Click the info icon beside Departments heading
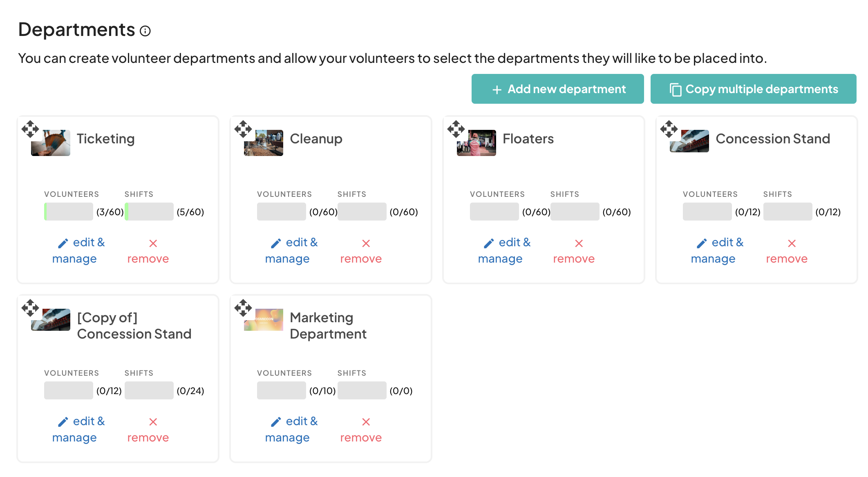868x477 pixels. (x=145, y=31)
